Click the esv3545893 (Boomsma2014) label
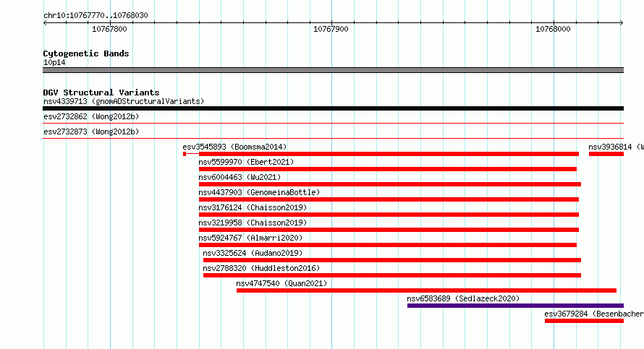 tap(234, 147)
